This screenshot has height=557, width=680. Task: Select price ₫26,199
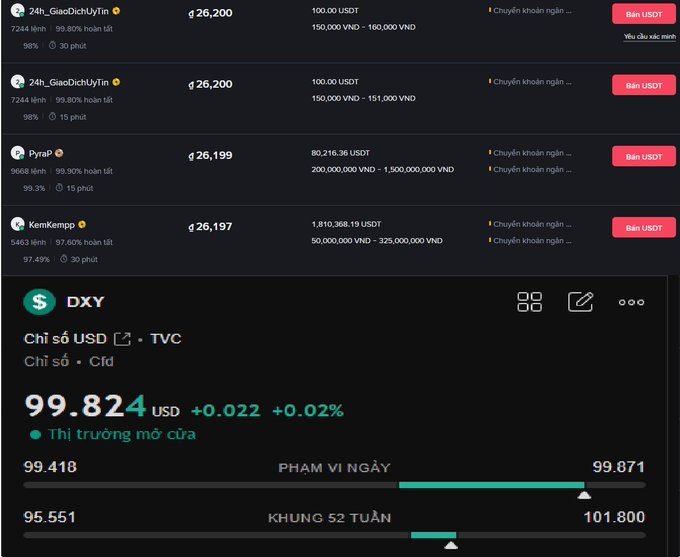210,155
